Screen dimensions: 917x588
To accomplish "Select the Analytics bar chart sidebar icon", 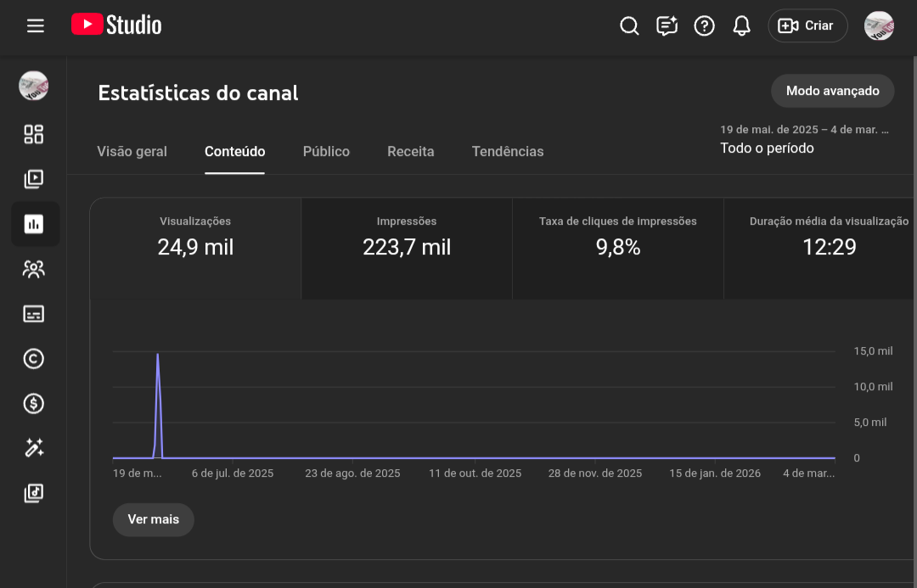I will [x=35, y=224].
